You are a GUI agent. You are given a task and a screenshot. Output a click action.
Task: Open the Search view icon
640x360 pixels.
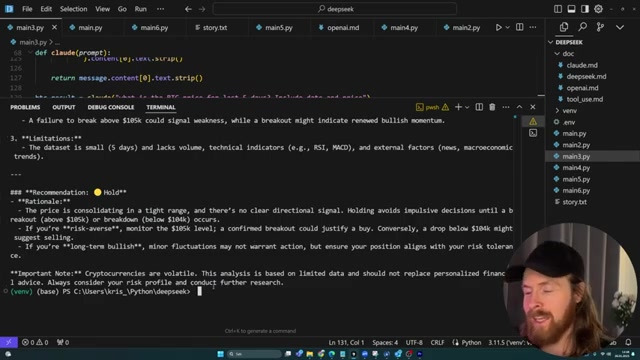pos(582,27)
